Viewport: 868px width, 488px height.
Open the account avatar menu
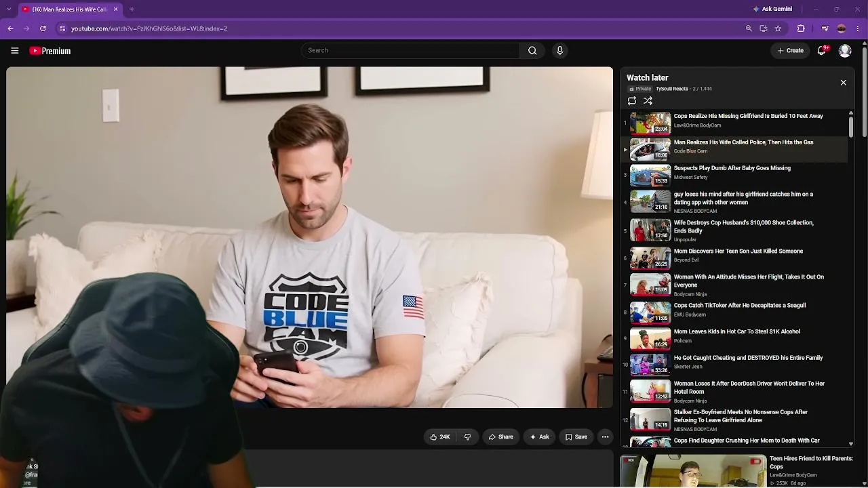[845, 50]
